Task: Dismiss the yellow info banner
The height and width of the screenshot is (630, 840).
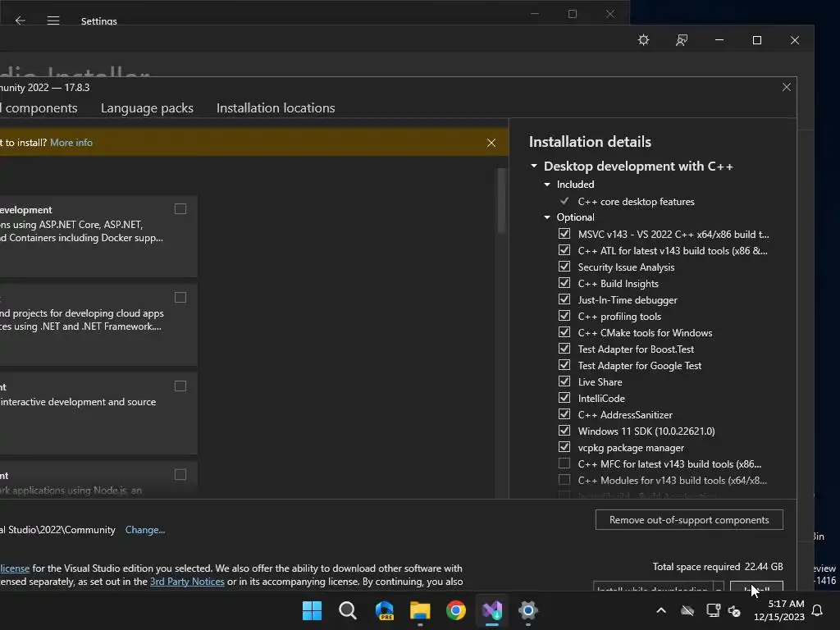Action: pyautogui.click(x=491, y=143)
